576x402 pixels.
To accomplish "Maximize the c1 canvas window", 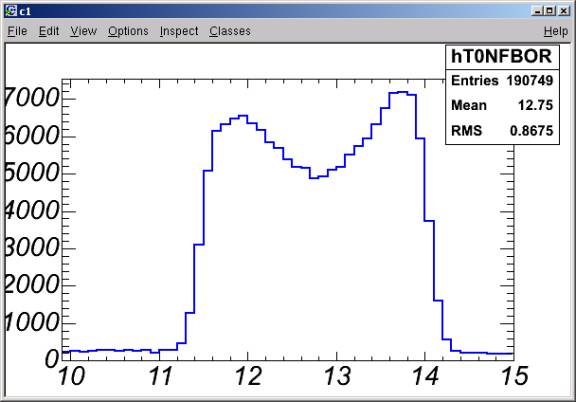I will [550, 11].
